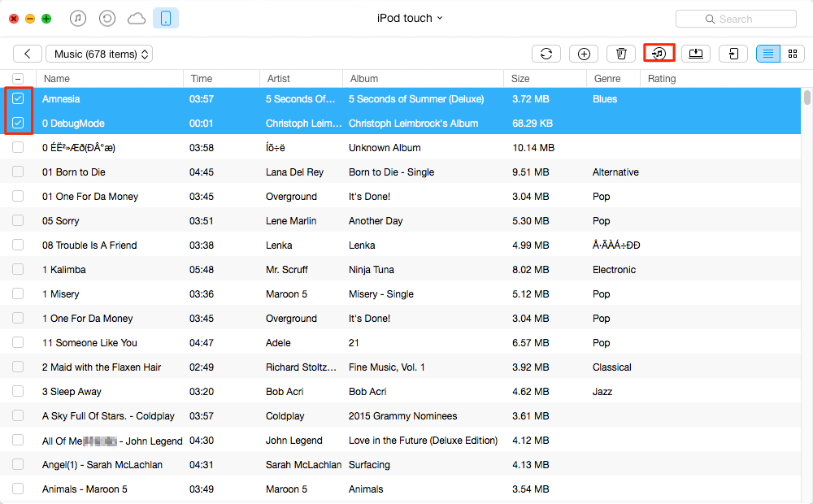This screenshot has height=504, width=813.
Task: Check the 3 Sleep Away checkbox
Action: point(18,391)
